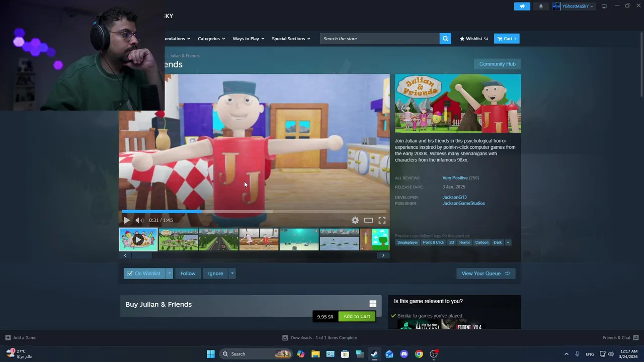Focus the Search the store field

(x=380, y=39)
